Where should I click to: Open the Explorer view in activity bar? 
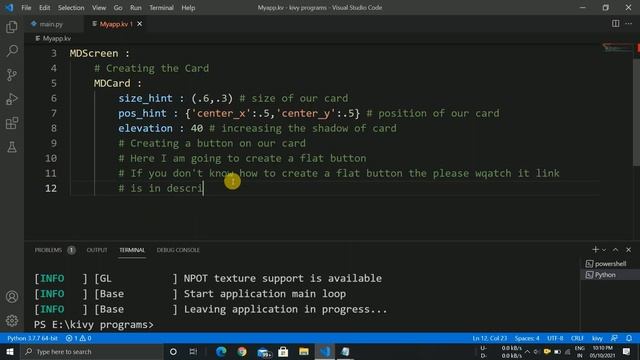[x=12, y=27]
